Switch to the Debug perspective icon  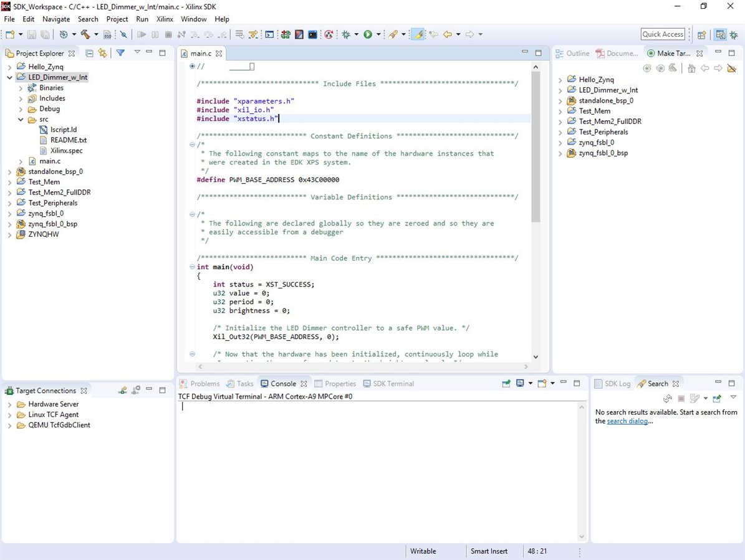click(x=733, y=35)
